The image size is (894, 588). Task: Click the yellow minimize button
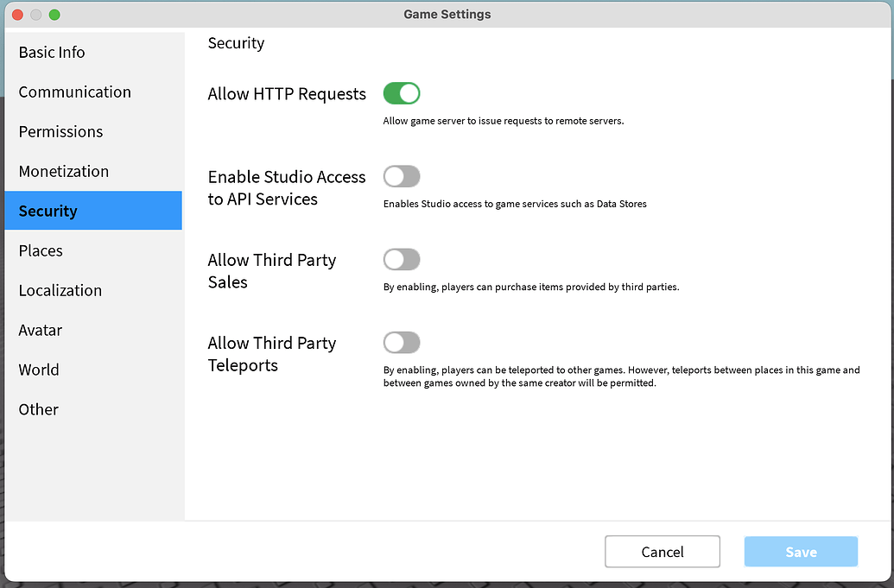point(34,15)
